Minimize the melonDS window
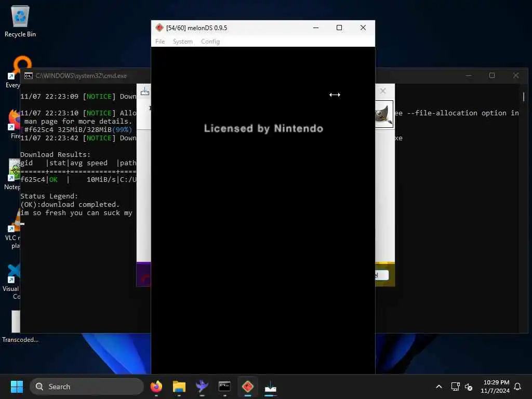This screenshot has width=532, height=399. (x=316, y=28)
